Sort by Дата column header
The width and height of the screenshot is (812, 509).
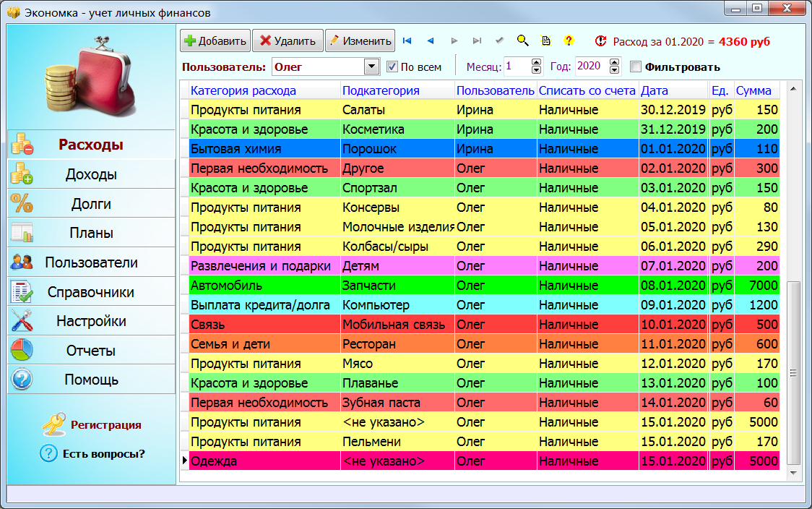(674, 90)
